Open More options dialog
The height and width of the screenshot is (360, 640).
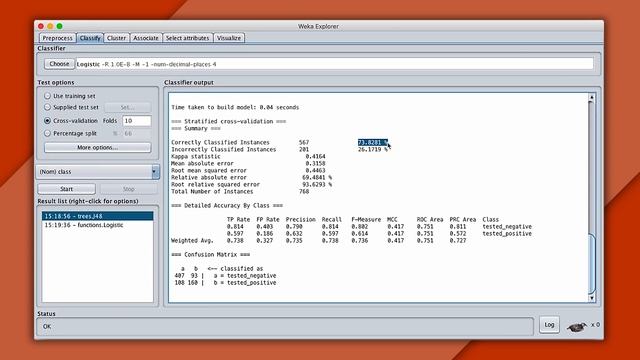pos(98,147)
